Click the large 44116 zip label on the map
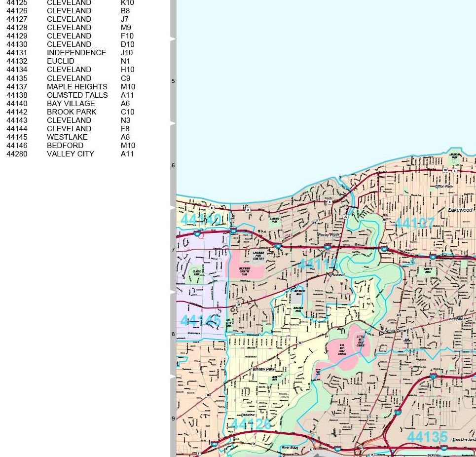Viewport: 476px width, 457px height. point(318,264)
